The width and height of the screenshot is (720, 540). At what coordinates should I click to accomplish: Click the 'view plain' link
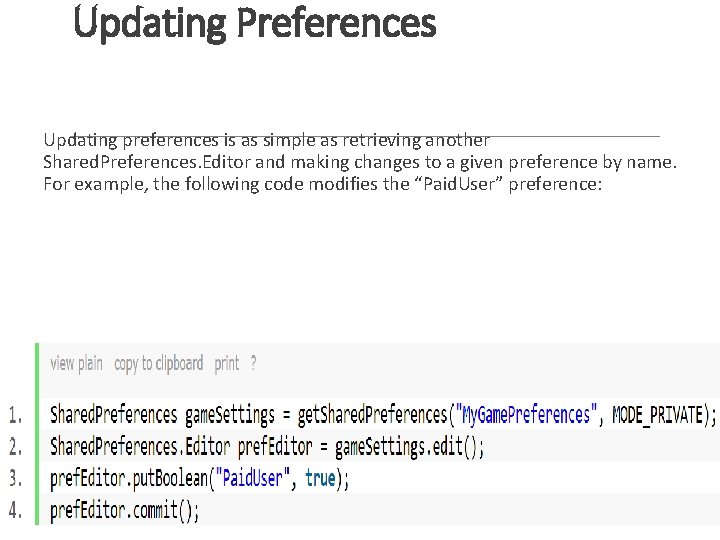pos(76,363)
